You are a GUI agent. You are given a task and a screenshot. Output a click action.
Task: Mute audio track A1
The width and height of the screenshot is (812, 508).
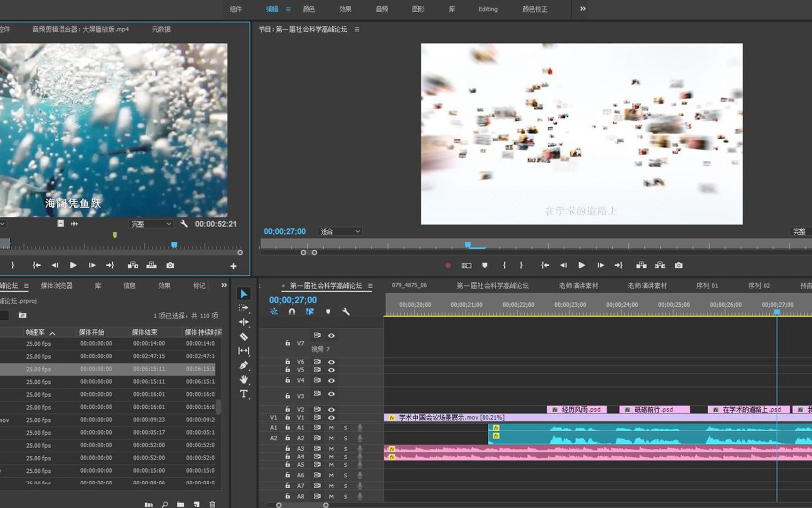coord(331,428)
